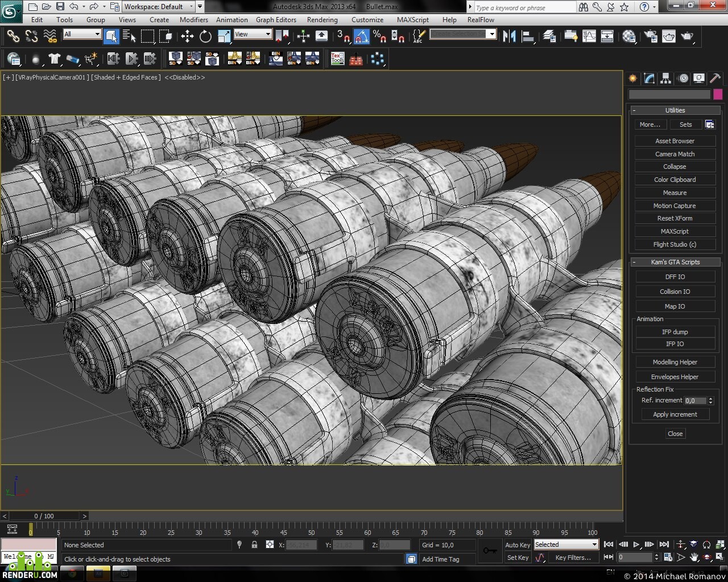Select the Rotate tool
Viewport: 728px width, 582px height.
205,37
